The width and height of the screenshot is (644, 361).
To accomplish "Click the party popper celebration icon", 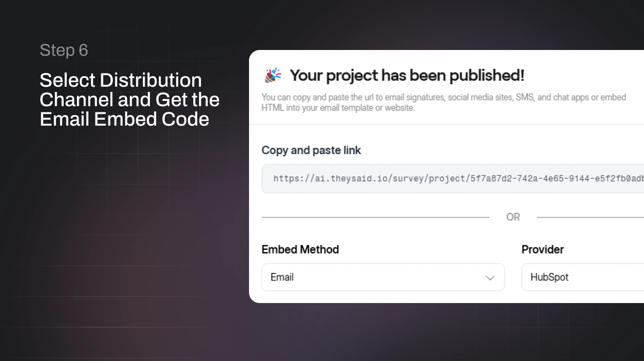I will (x=272, y=75).
